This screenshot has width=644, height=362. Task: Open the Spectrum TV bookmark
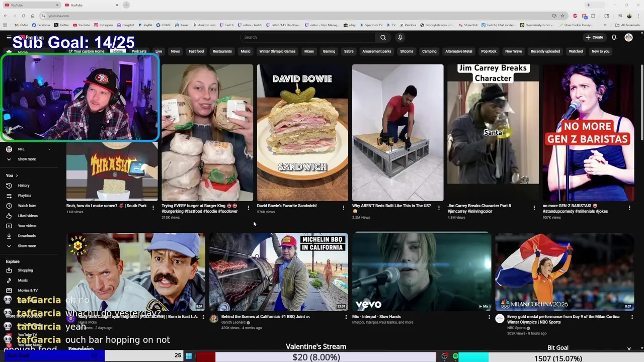(x=371, y=25)
